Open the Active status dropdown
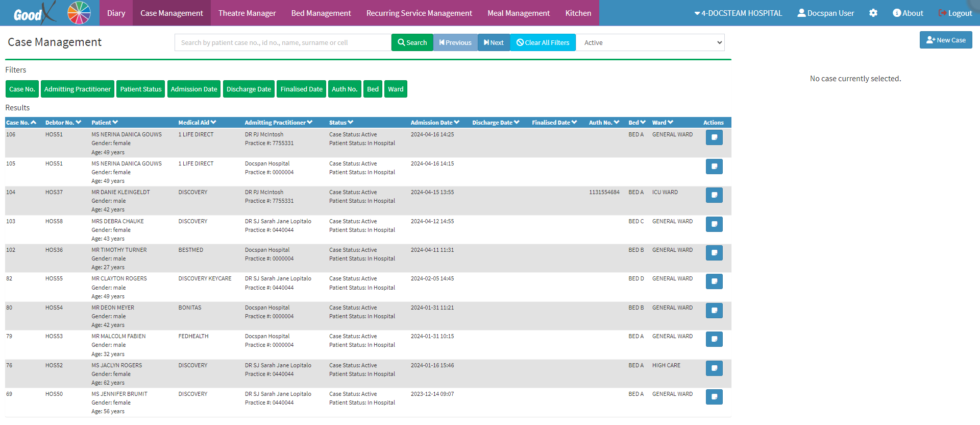The height and width of the screenshot is (425, 980). coord(650,43)
